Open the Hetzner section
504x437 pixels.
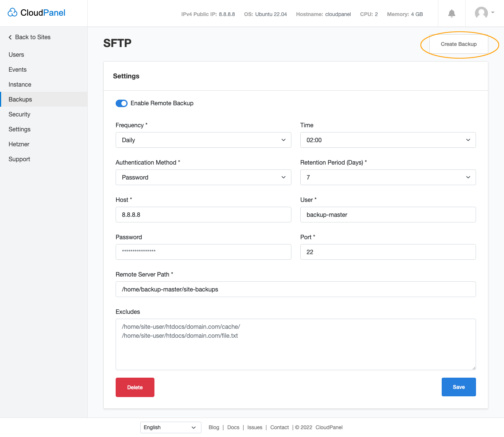(x=19, y=144)
